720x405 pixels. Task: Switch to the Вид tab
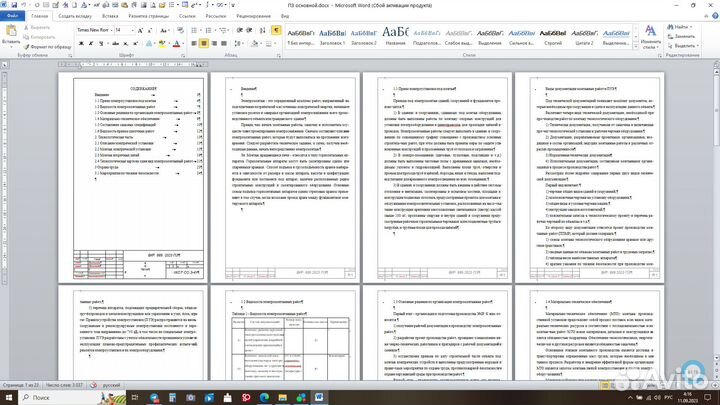pos(285,16)
